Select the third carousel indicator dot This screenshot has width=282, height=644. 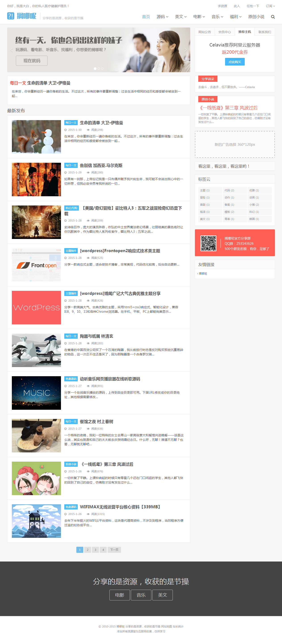click(x=102, y=68)
